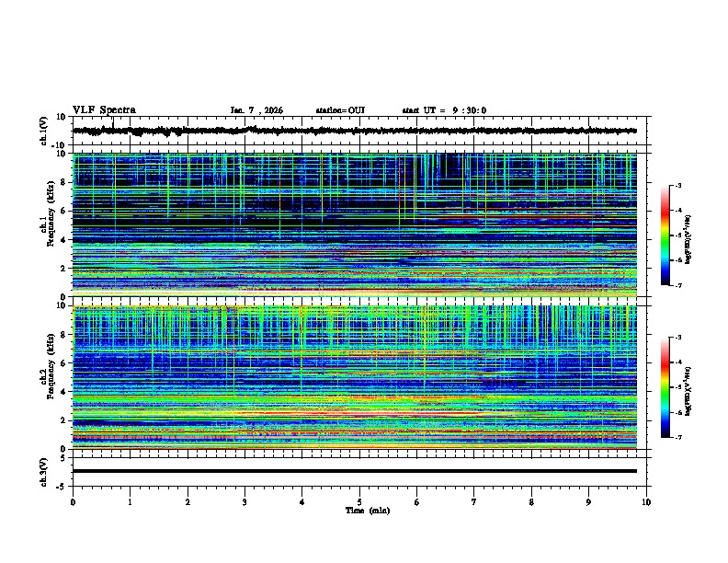Viewport: 728px width, 563px height.
Task: Click the "2" tick on the time axis
Action: pyautogui.click(x=188, y=502)
